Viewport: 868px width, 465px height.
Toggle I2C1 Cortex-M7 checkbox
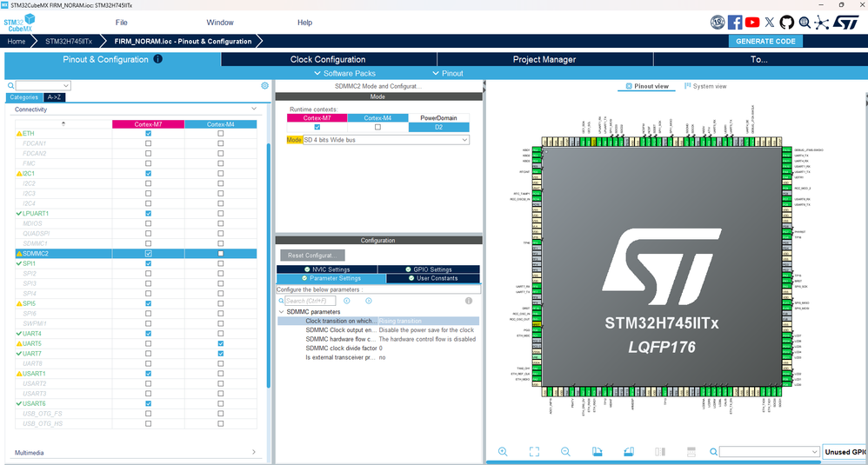(x=149, y=174)
